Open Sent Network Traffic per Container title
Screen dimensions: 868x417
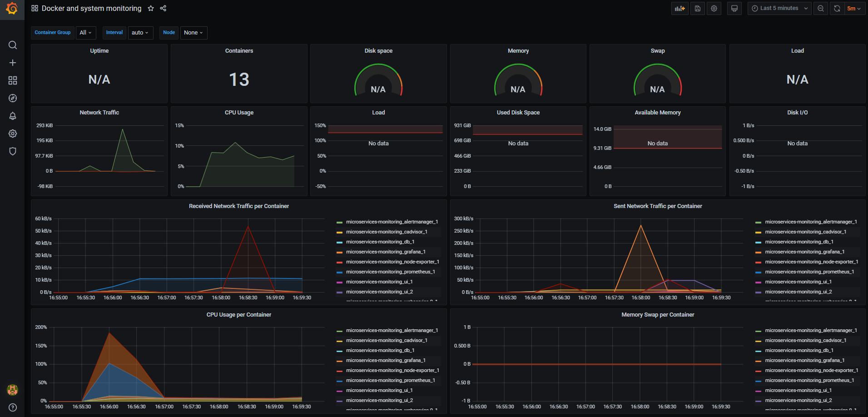point(658,206)
